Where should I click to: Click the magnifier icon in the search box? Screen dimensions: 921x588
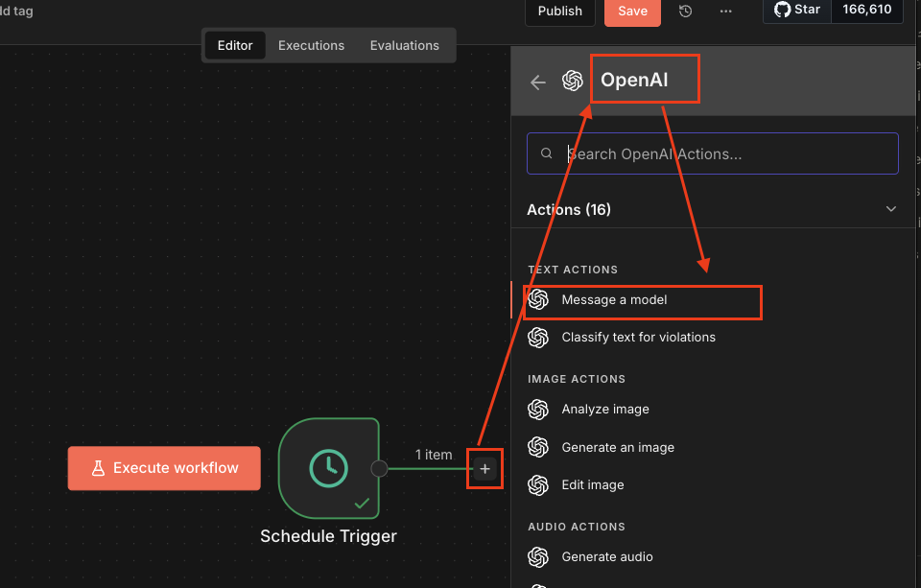[x=546, y=153]
